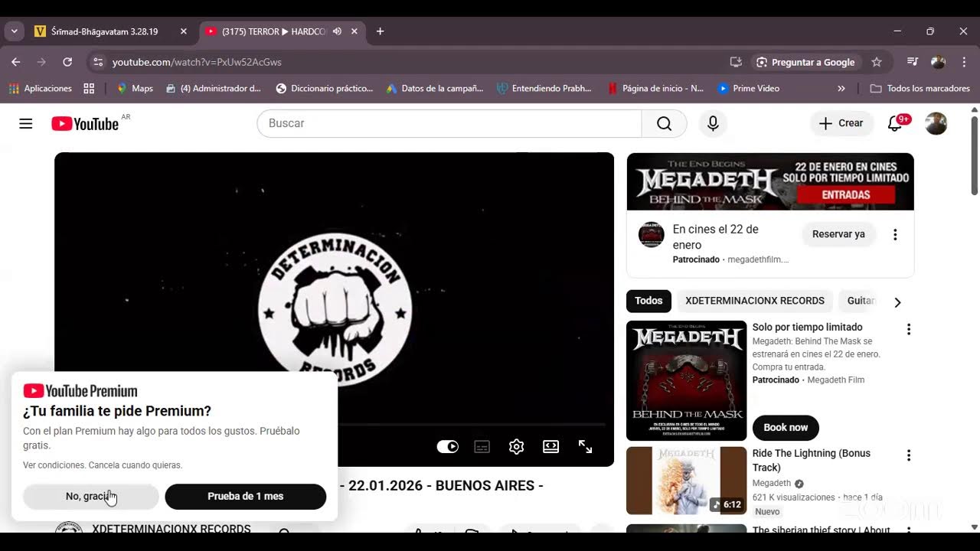The height and width of the screenshot is (551, 980).
Task: Open the Prime Video bookmark
Action: pos(748,89)
